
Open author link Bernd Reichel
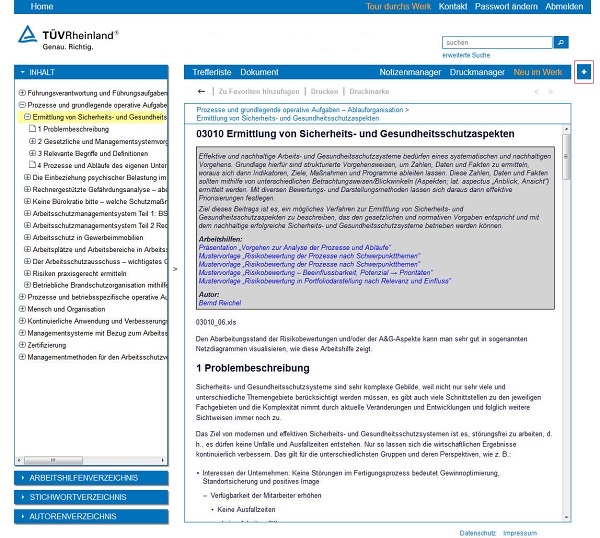(220, 303)
